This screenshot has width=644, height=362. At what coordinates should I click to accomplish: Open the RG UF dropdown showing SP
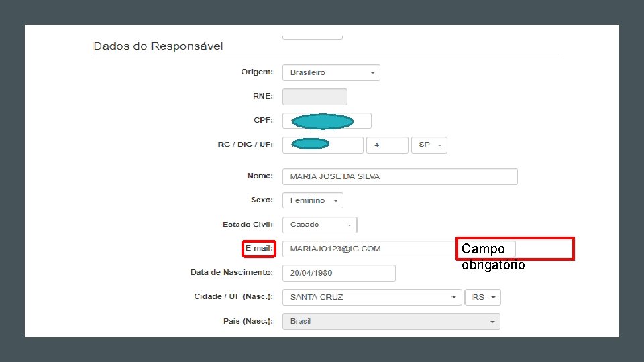click(429, 145)
